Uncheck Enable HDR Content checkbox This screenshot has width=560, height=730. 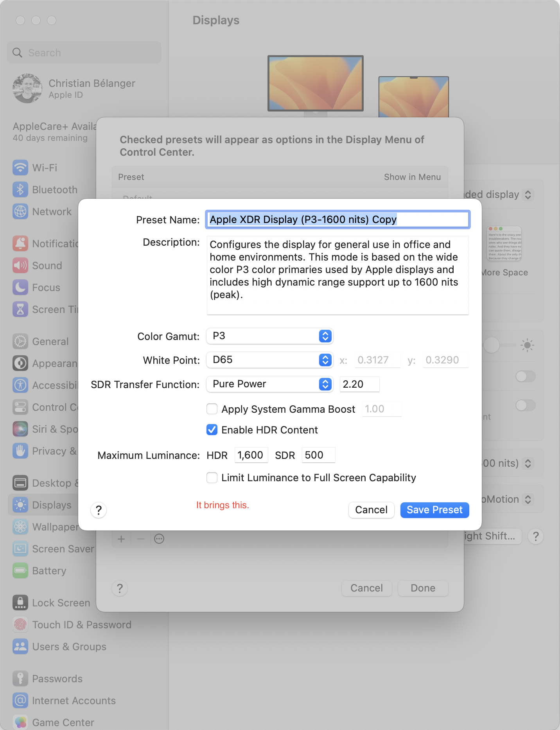pos(212,430)
